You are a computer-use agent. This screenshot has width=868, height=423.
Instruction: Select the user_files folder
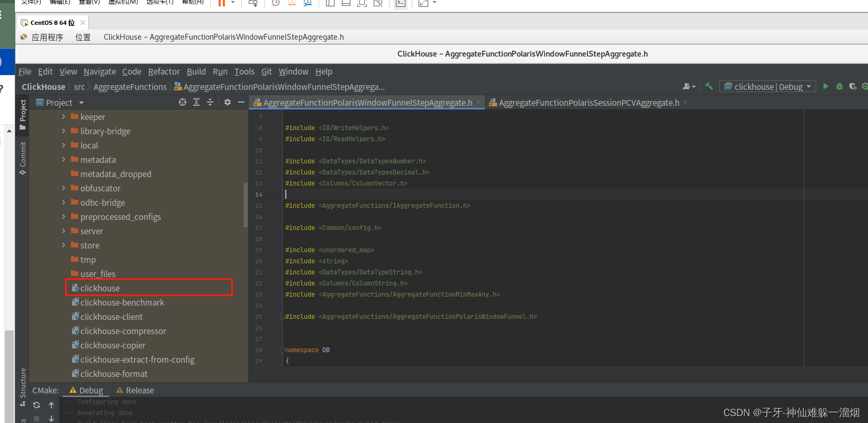(93, 274)
